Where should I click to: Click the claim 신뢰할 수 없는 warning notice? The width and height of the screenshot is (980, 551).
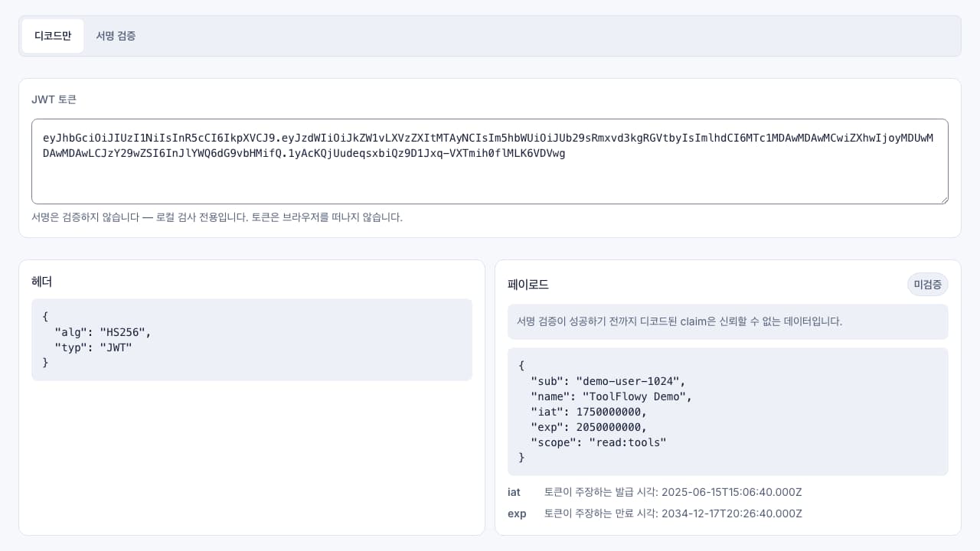coord(728,321)
